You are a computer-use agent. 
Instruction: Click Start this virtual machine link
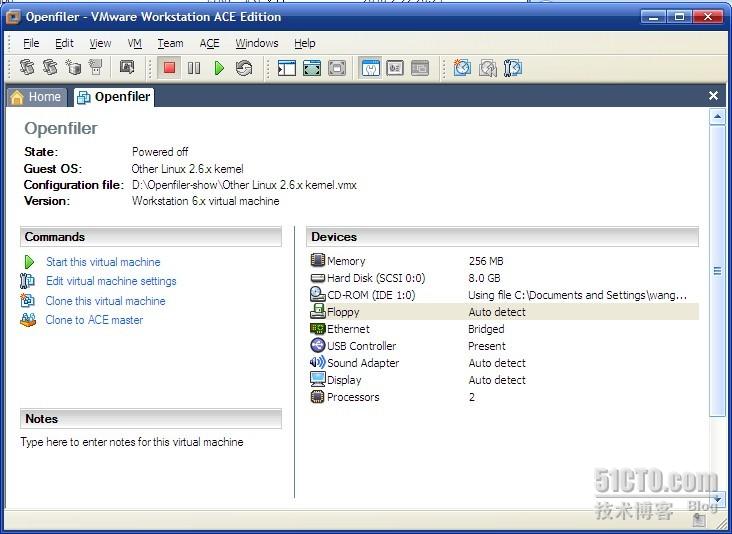tap(103, 262)
